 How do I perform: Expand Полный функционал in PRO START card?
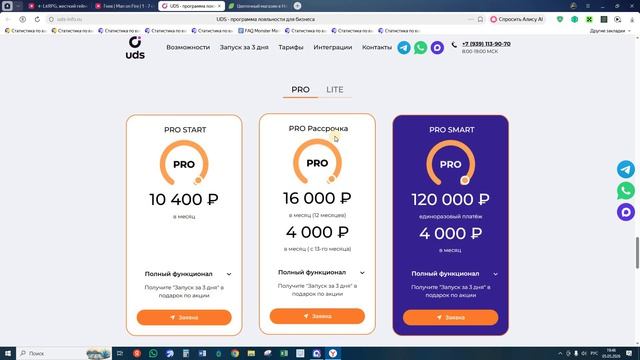click(x=188, y=274)
